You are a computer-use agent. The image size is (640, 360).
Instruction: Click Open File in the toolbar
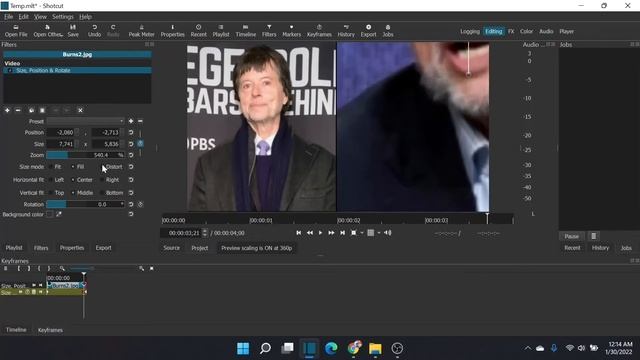pos(16,31)
